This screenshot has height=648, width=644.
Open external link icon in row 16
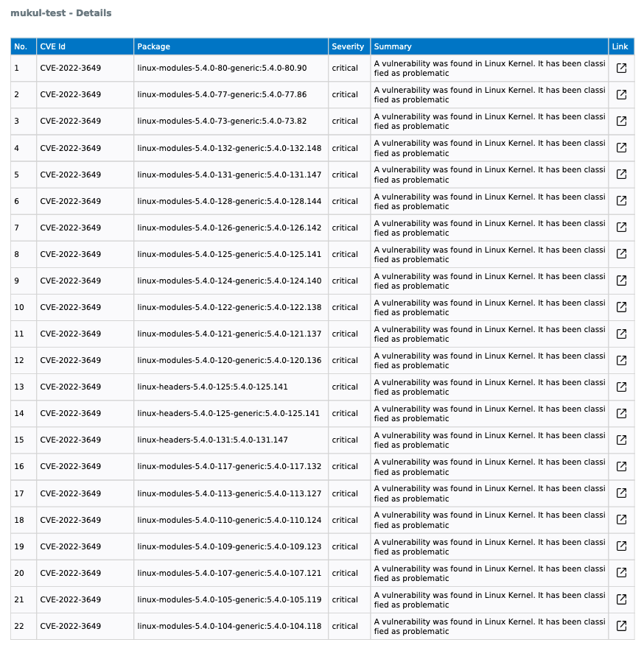point(621,466)
